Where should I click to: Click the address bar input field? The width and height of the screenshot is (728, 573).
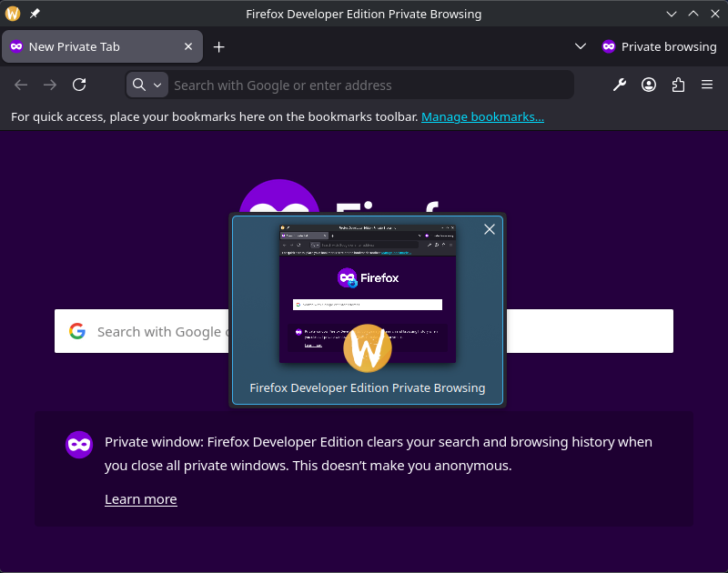point(364,85)
